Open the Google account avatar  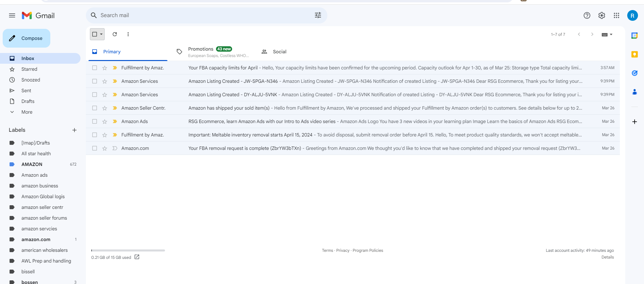[x=633, y=15]
